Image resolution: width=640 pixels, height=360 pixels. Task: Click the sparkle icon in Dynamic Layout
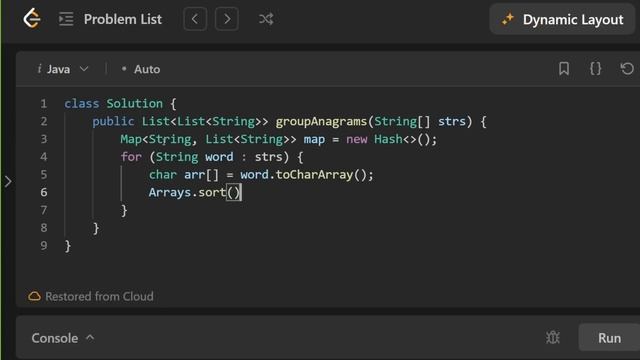coord(508,19)
